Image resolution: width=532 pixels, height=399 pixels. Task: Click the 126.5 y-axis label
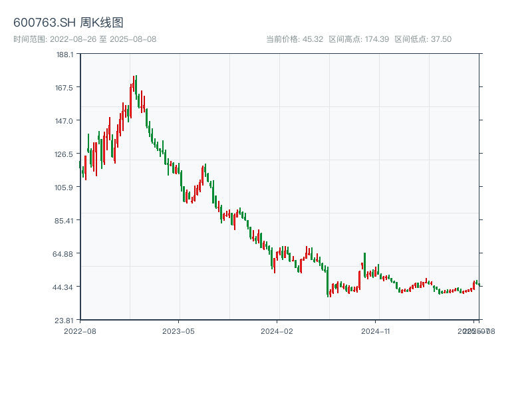click(65, 154)
